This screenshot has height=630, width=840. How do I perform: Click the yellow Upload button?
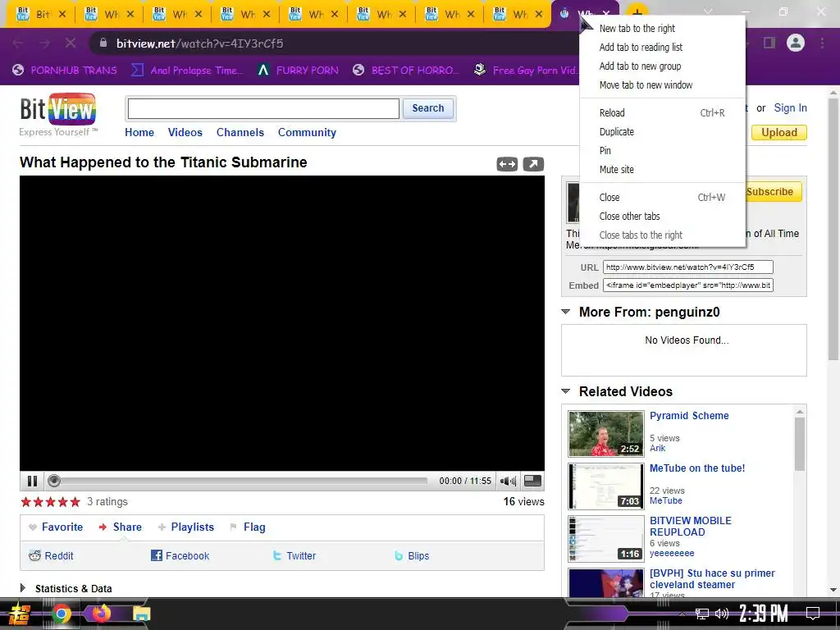click(x=779, y=132)
